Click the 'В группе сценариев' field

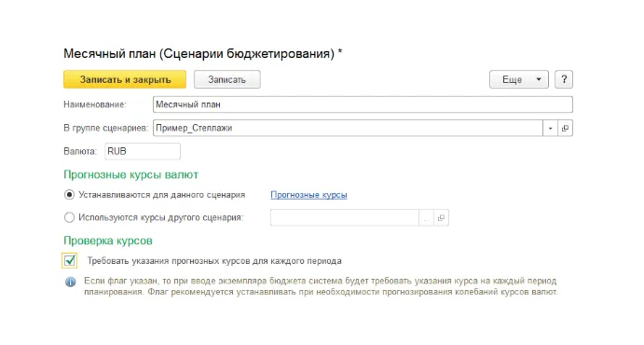pyautogui.click(x=348, y=128)
